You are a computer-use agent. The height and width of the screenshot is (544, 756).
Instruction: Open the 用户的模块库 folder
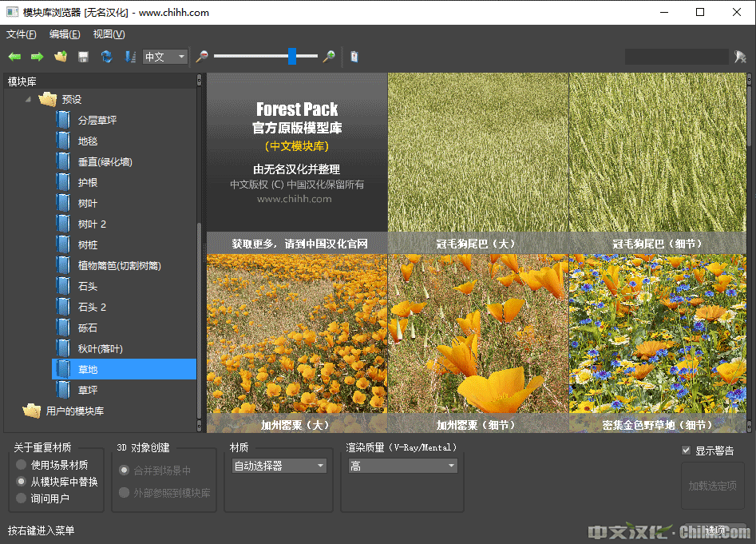click(x=74, y=411)
